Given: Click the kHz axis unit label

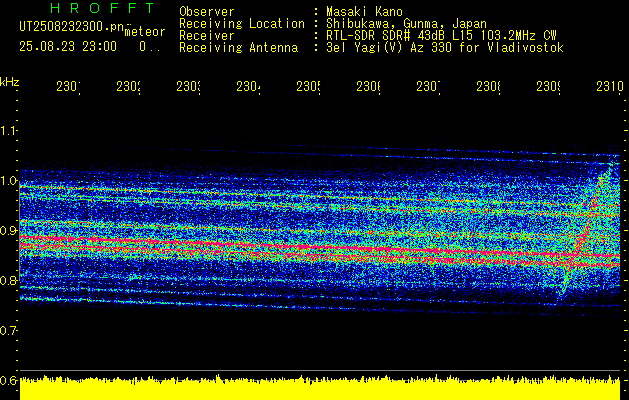Looking at the screenshot, I should (9, 83).
